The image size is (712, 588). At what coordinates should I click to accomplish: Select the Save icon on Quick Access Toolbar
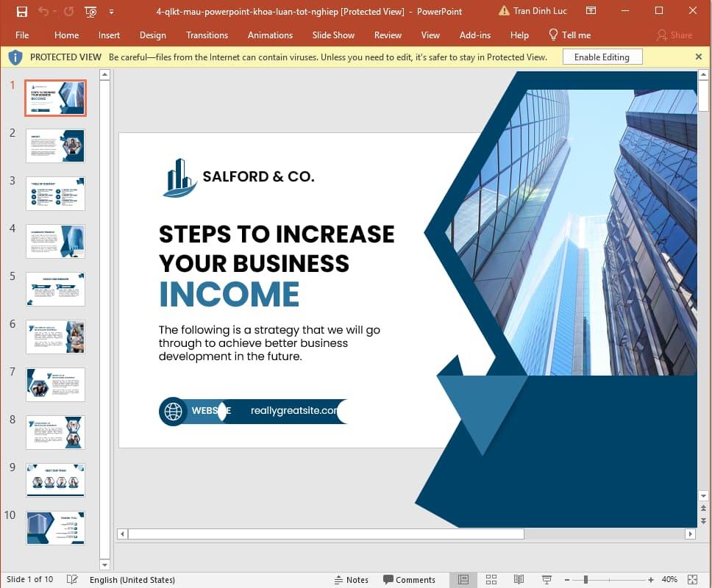click(x=21, y=12)
